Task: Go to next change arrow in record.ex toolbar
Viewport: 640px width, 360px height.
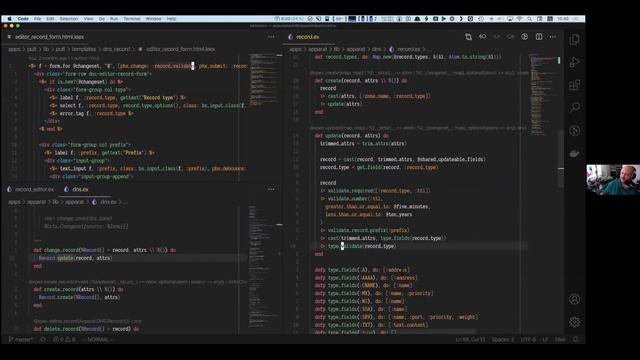Action: 511,37
